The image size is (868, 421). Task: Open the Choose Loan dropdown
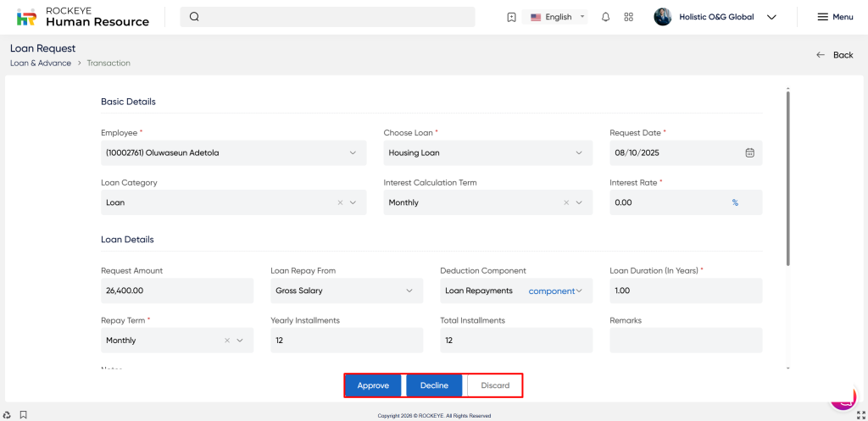579,152
